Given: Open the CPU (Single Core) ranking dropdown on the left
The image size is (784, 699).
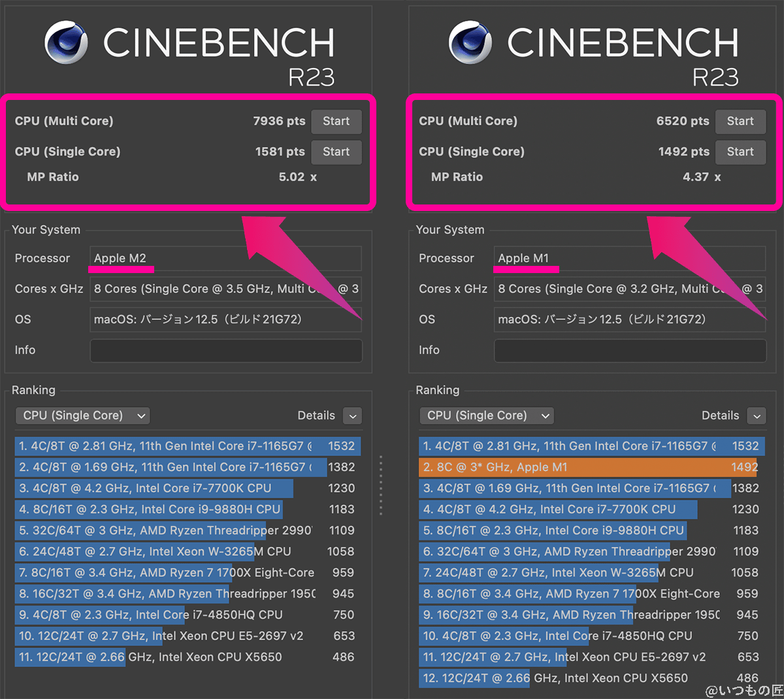Looking at the screenshot, I should [82, 415].
